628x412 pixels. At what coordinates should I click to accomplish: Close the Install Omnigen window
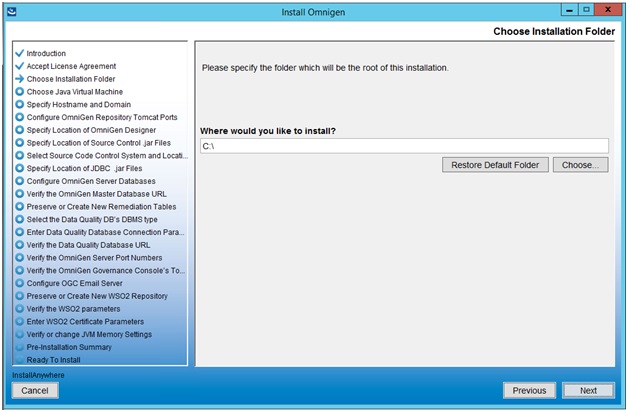(608, 10)
